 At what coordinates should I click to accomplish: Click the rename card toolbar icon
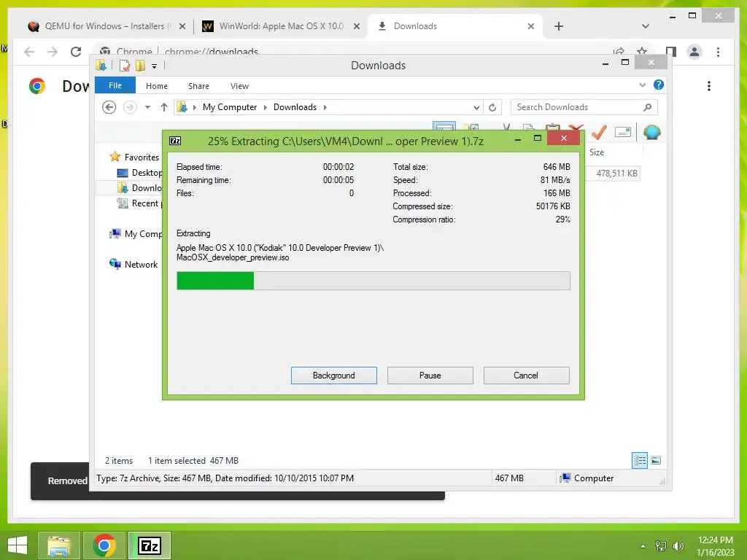tap(623, 132)
